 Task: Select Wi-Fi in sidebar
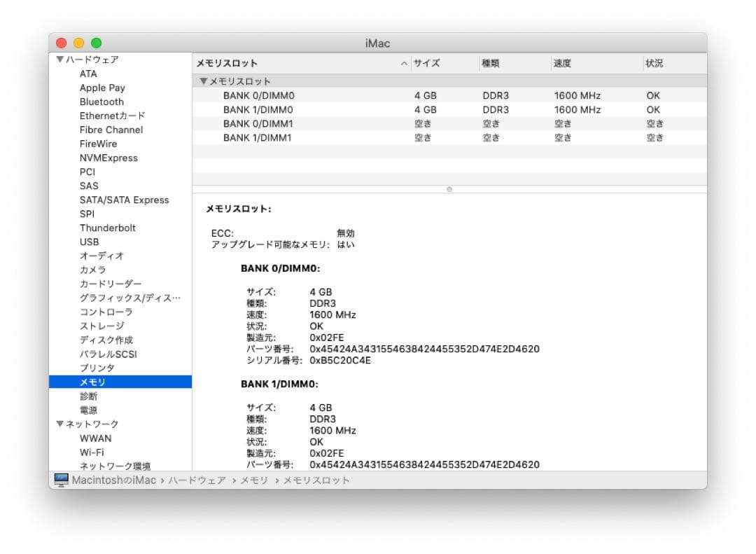[x=92, y=452]
